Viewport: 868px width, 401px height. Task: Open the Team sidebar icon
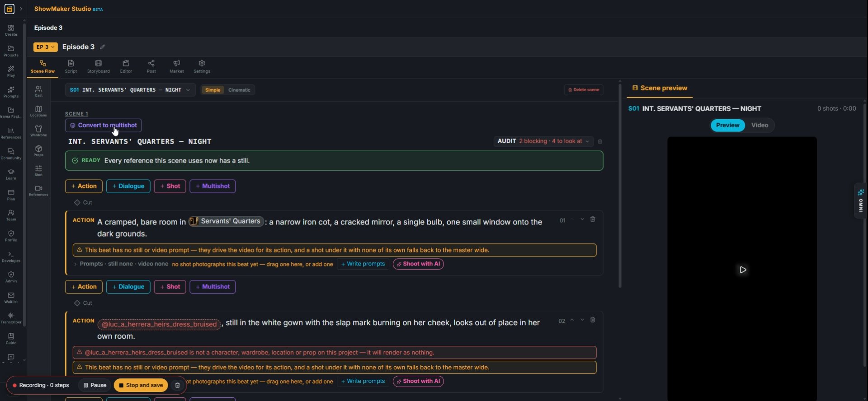pos(11,215)
